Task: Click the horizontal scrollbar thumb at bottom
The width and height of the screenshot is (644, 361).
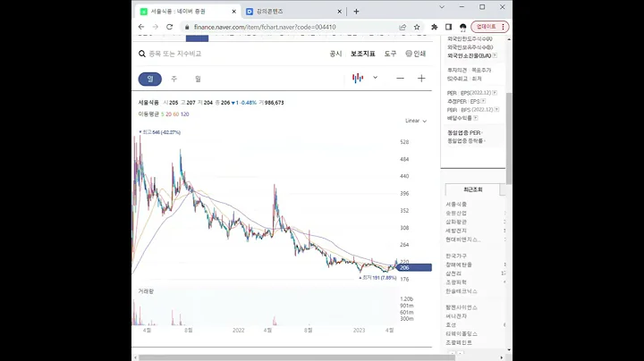Action: pos(295,357)
